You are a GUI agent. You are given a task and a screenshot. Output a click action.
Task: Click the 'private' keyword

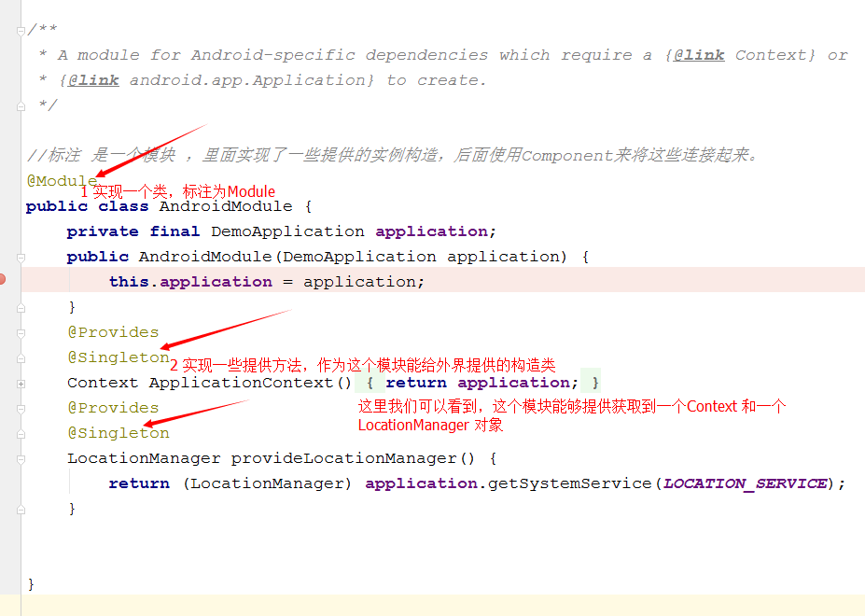tap(103, 231)
